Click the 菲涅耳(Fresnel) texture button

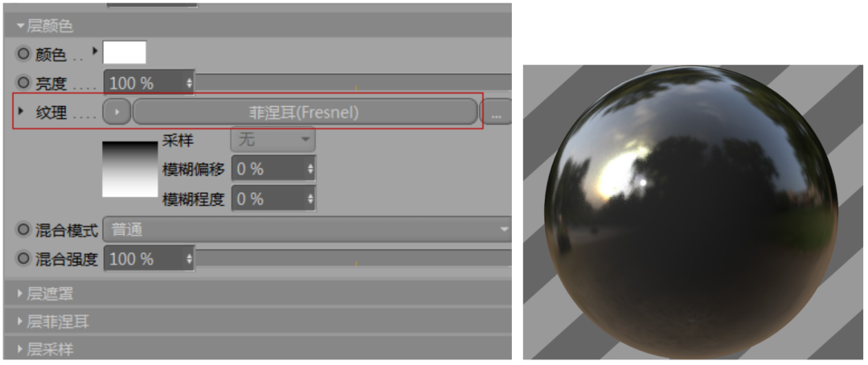click(x=305, y=113)
